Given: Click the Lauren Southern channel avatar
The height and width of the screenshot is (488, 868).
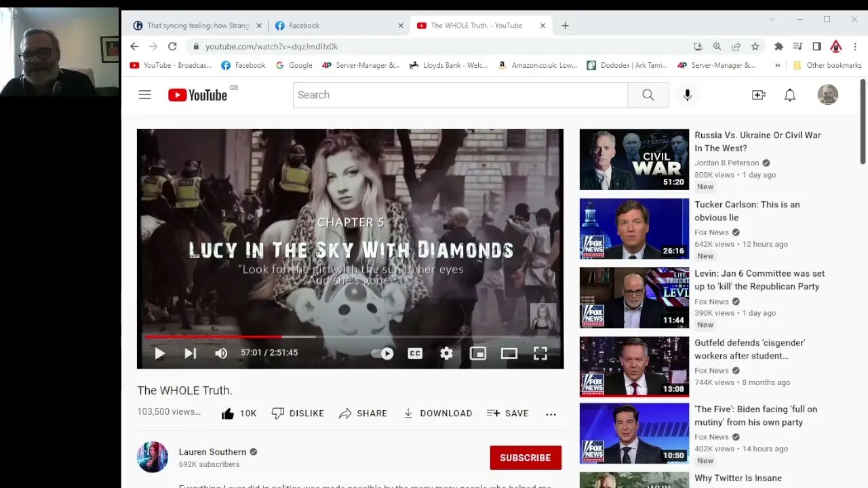Looking at the screenshot, I should 153,457.
